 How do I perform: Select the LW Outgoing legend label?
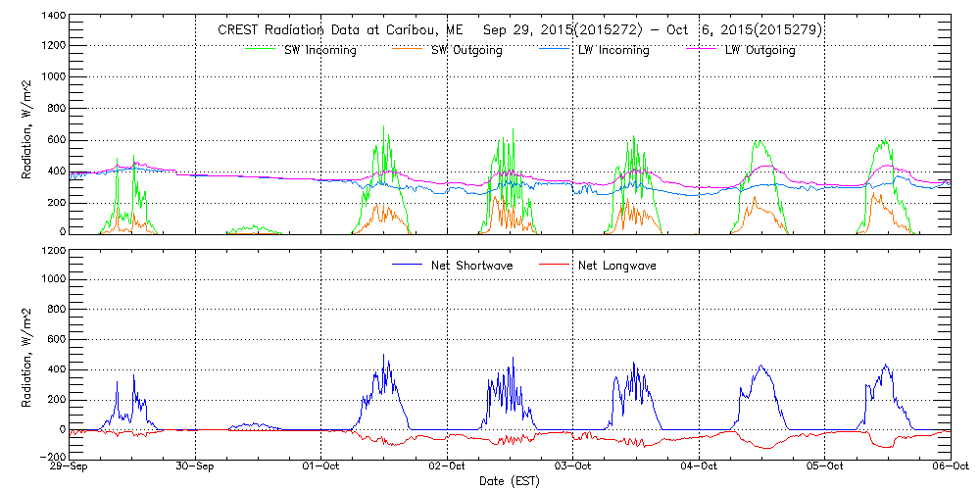[759, 51]
